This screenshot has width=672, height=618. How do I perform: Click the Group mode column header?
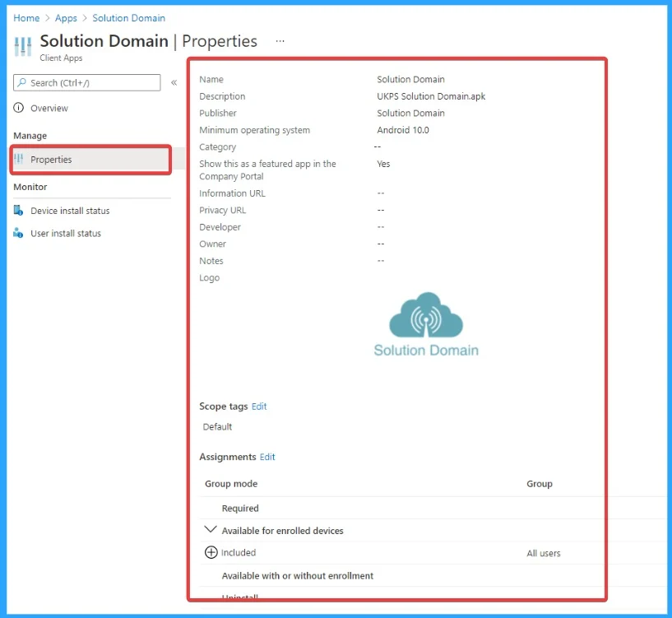(x=231, y=484)
